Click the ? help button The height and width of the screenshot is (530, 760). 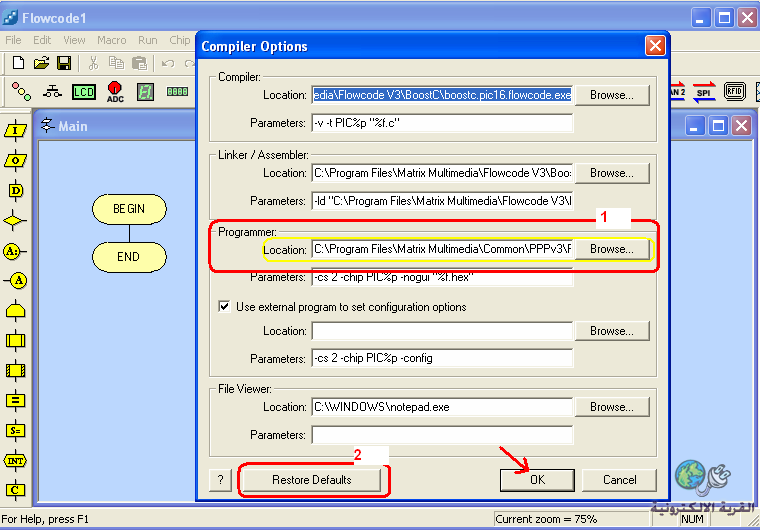pos(221,480)
